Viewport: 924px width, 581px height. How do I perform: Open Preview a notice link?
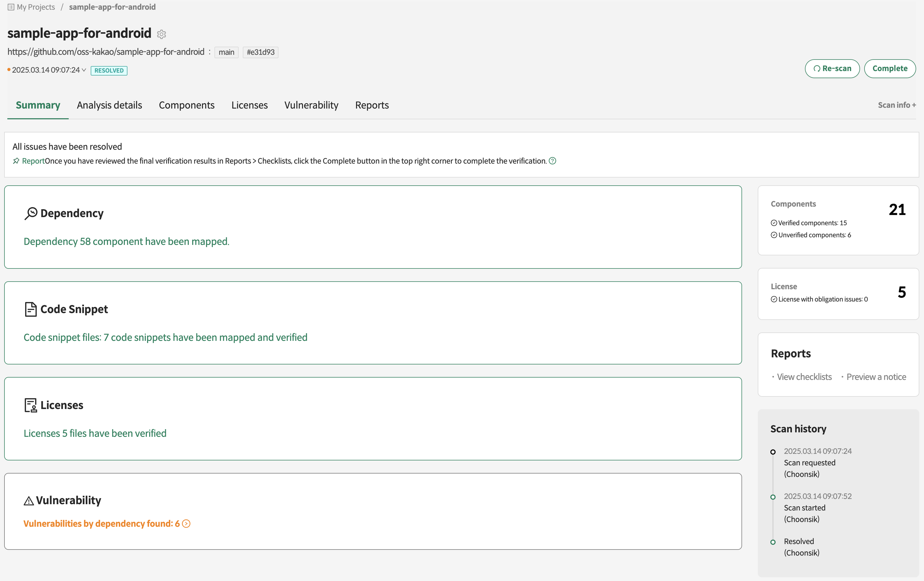tap(876, 377)
